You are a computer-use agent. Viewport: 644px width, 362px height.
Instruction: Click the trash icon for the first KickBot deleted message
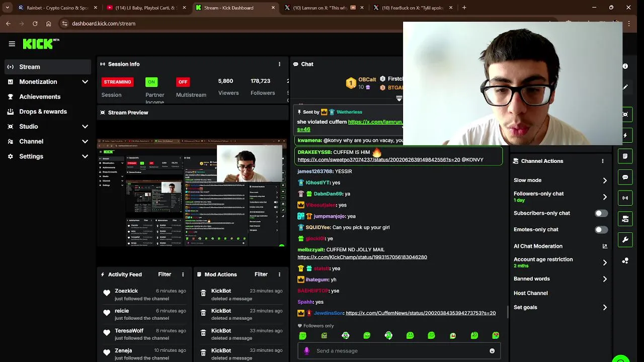[x=203, y=293]
